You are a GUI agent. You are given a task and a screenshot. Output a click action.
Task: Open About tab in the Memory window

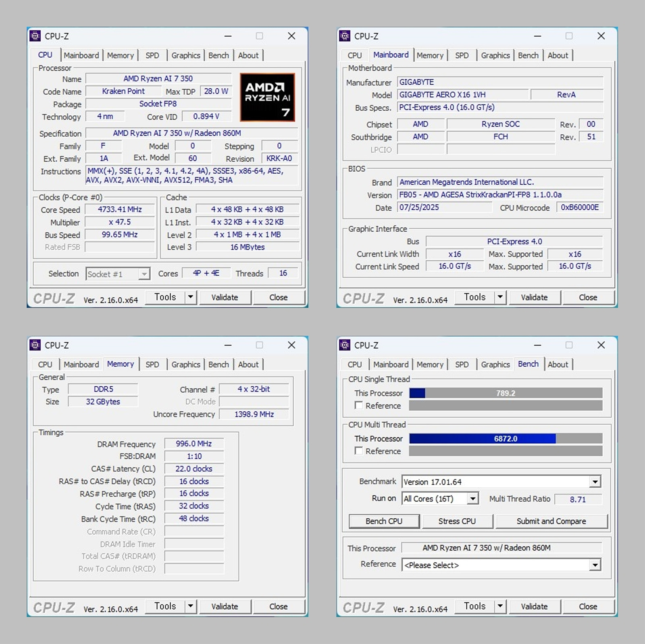coord(248,364)
